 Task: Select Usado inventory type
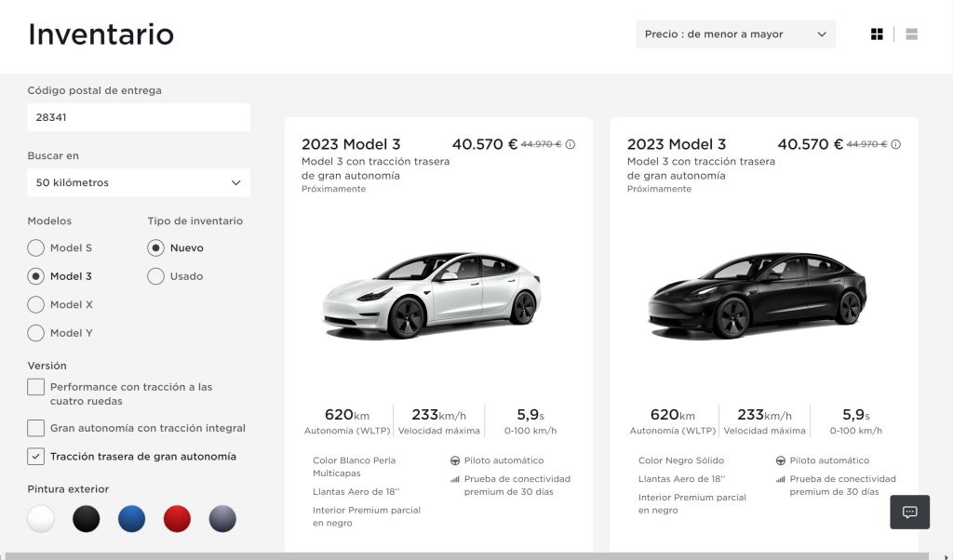pyautogui.click(x=156, y=276)
